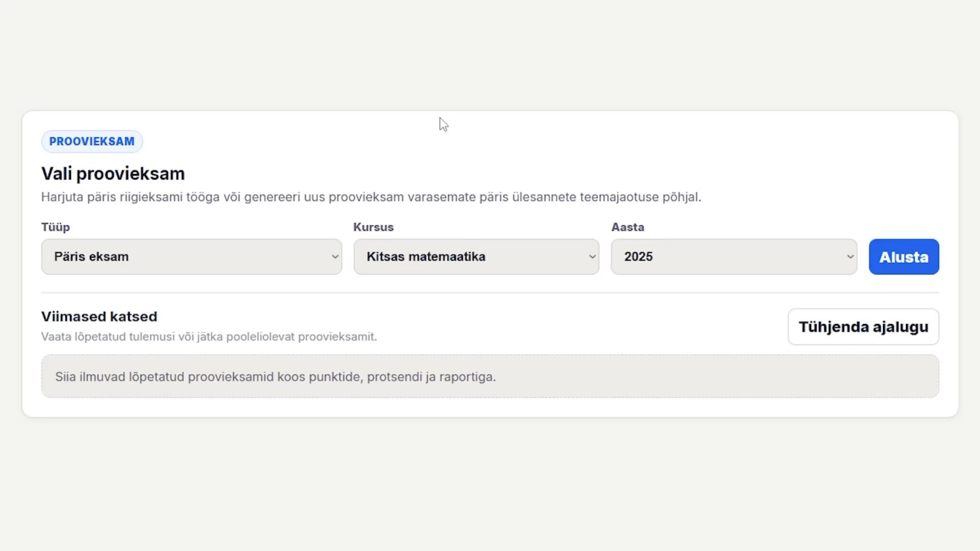Open the Aasta dropdown set to 2025

pos(734,257)
